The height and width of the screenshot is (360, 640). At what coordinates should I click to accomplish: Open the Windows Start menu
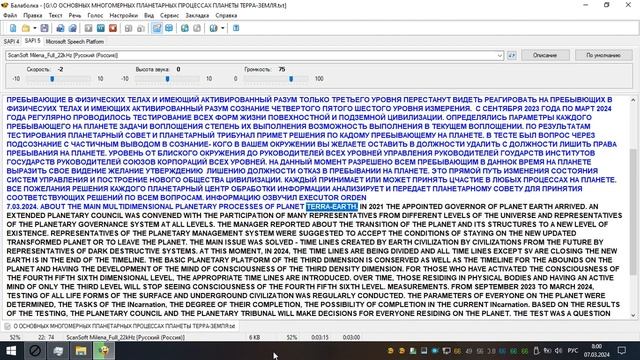click(11, 351)
